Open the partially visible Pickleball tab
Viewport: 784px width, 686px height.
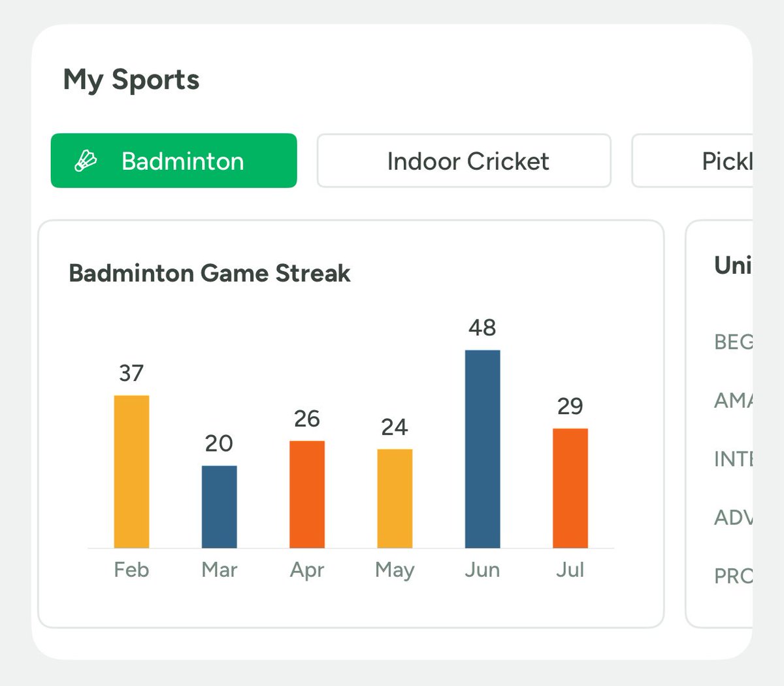[x=693, y=161]
